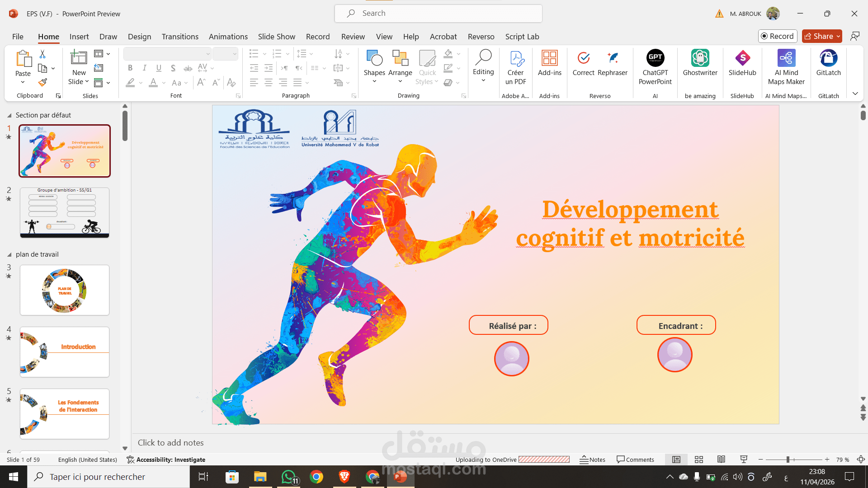The width and height of the screenshot is (868, 488).
Task: Open the font name combo box
Action: (167, 54)
